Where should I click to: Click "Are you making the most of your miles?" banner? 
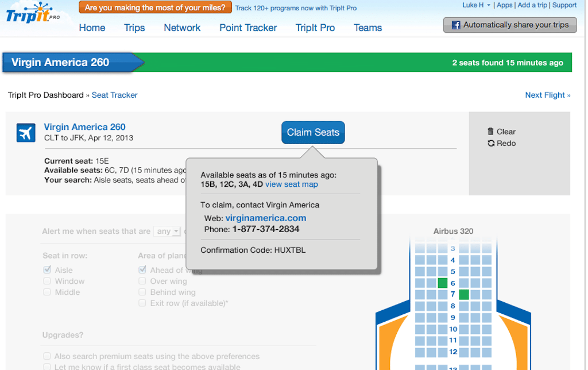pyautogui.click(x=155, y=7)
